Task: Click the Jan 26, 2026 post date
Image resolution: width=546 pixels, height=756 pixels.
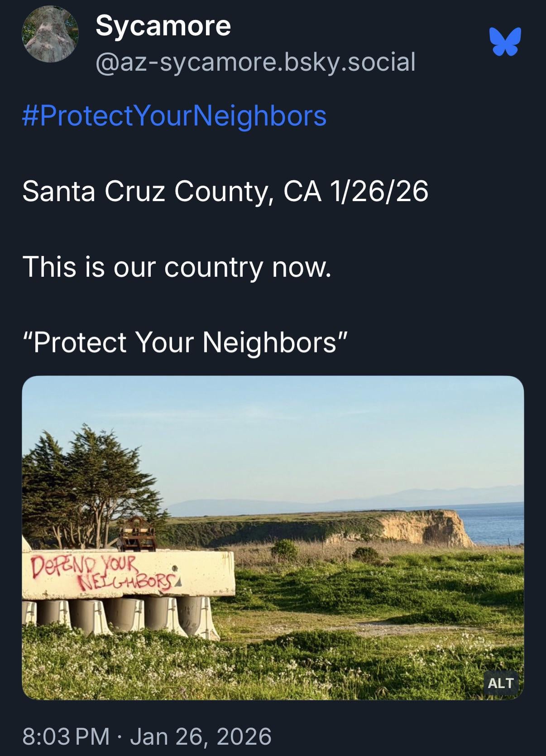Action: point(201,736)
